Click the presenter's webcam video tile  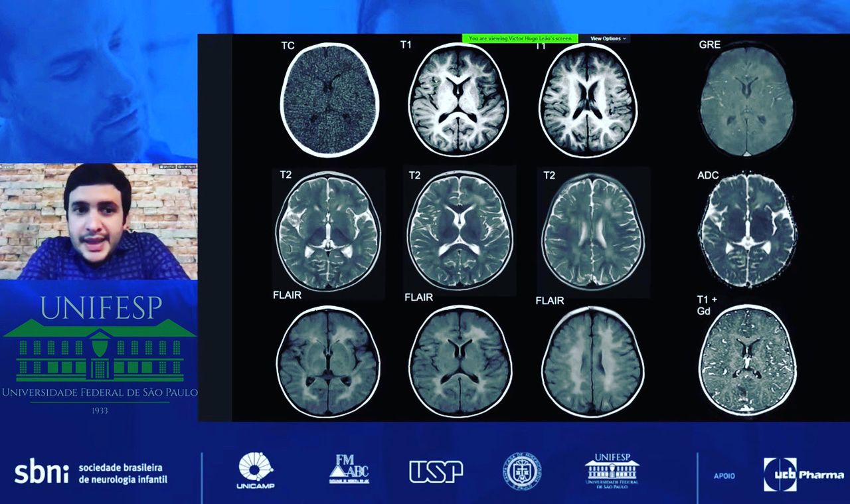[99, 221]
